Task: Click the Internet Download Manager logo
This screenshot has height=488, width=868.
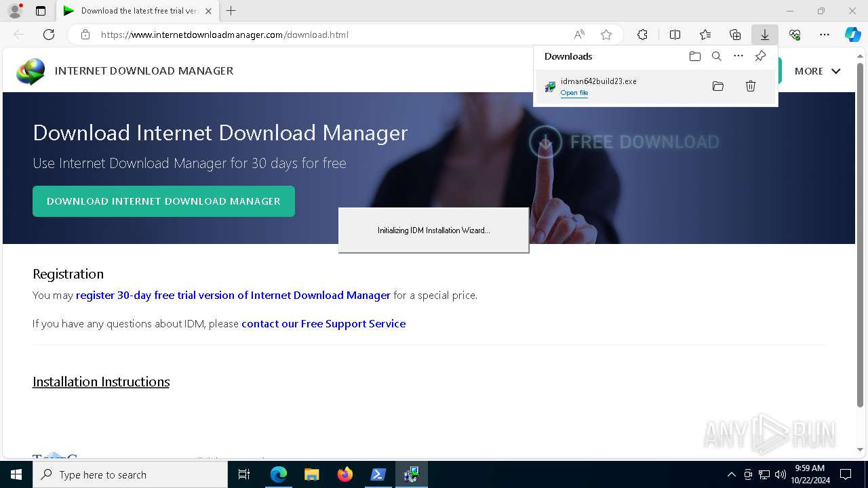Action: (31, 71)
